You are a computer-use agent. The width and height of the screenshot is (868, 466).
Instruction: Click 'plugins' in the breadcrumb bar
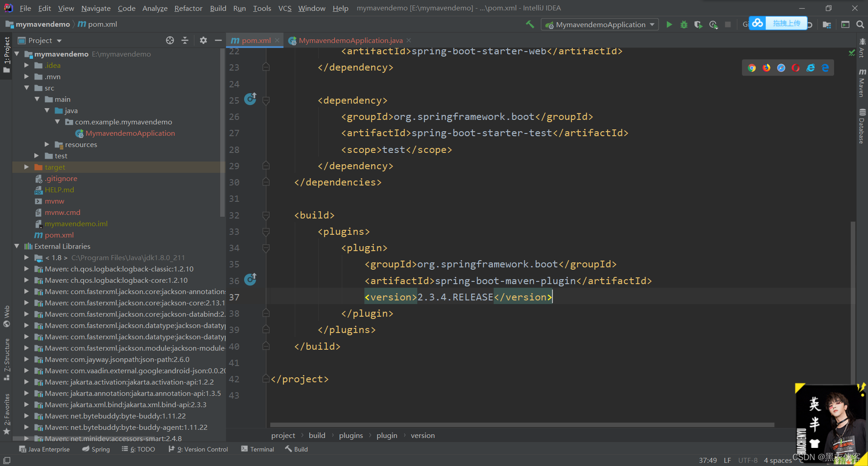[x=351, y=435]
